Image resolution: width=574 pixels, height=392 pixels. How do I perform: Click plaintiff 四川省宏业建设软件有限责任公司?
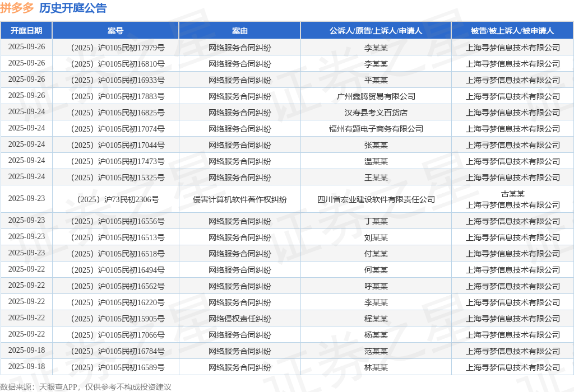376,199
